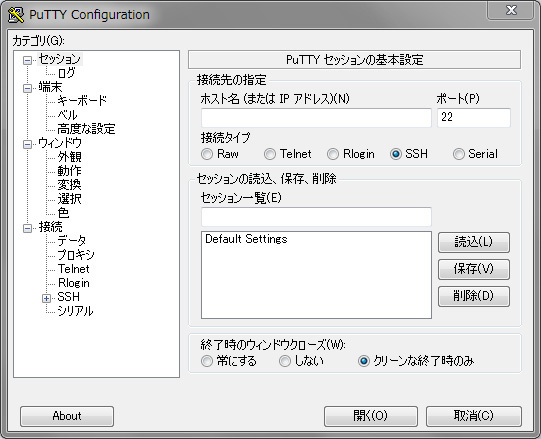Viewport: 541px width, 439px height.
Task: Click the PuTTY icon in title bar
Action: (x=16, y=15)
